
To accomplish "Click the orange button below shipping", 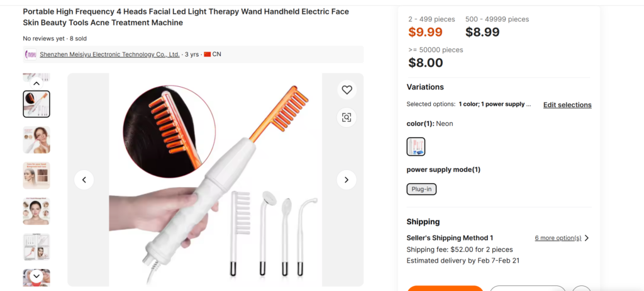I will (445, 288).
